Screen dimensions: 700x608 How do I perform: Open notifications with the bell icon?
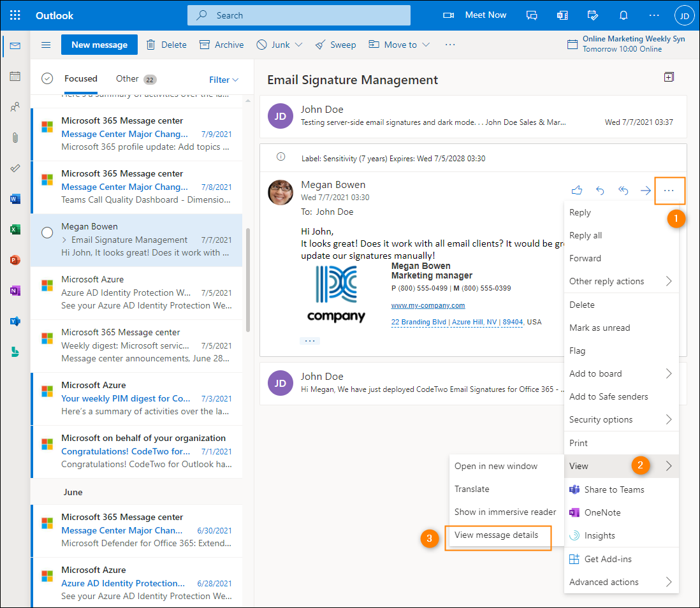point(623,15)
